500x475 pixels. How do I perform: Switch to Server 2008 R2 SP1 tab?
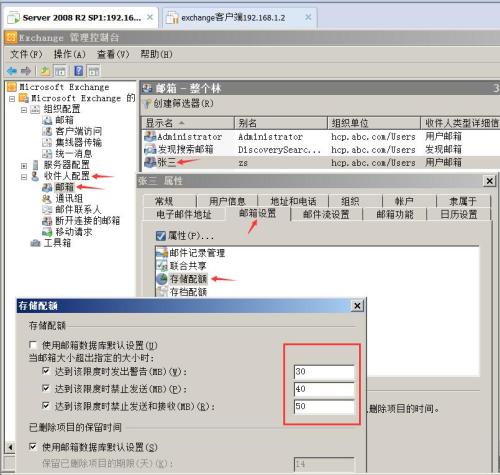click(81, 17)
